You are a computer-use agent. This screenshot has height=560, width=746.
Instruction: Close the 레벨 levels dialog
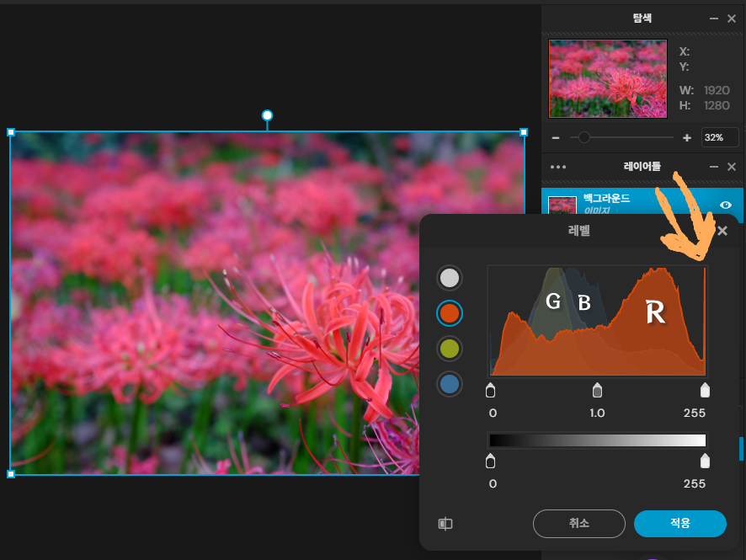tap(722, 231)
